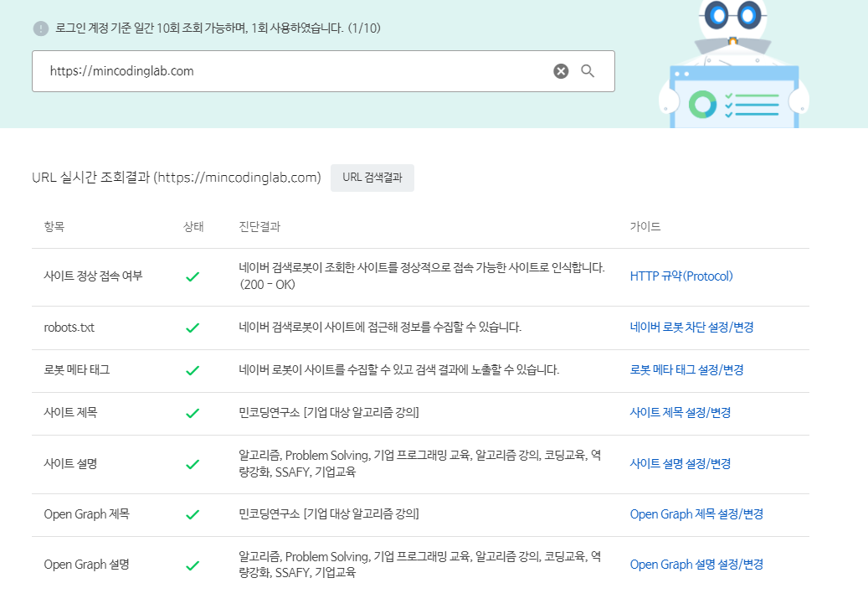Select the 사이트 설명 row label

[x=70, y=463]
